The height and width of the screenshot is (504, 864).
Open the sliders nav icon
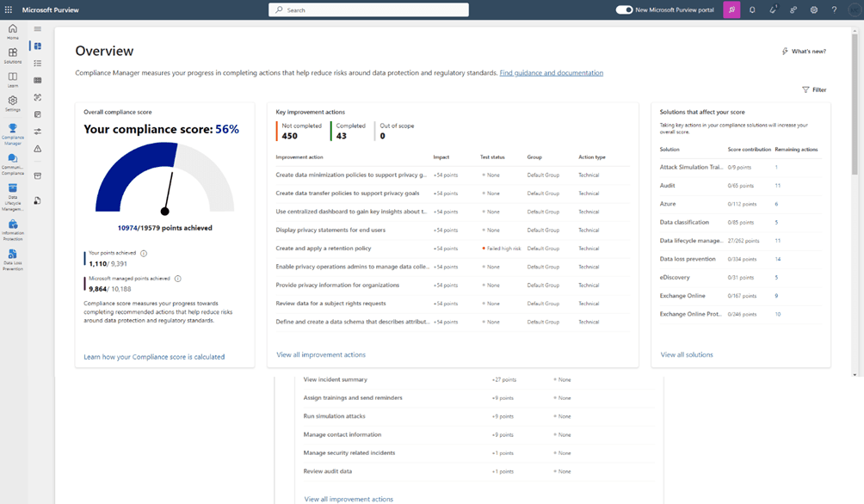coord(38,132)
